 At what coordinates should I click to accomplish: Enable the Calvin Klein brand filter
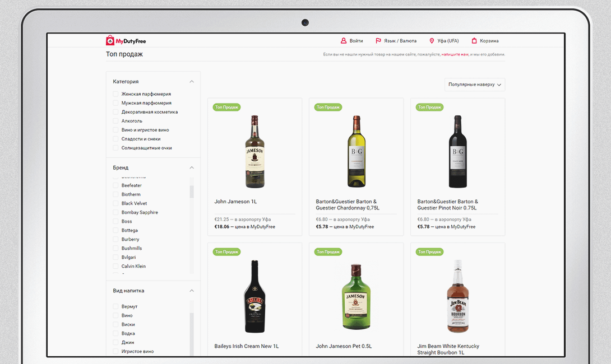click(115, 266)
